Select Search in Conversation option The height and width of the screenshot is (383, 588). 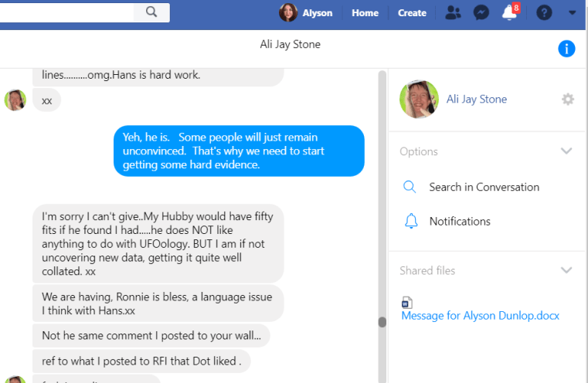(484, 187)
